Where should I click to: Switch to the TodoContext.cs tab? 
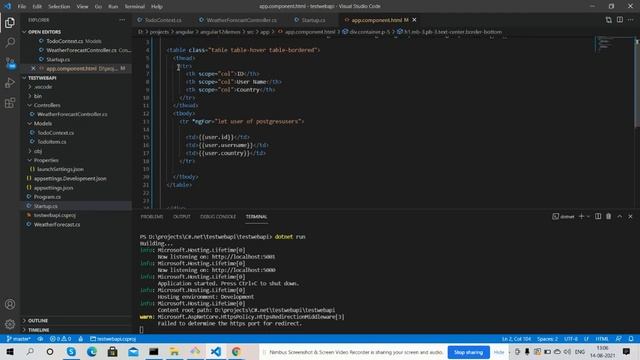pos(162,20)
